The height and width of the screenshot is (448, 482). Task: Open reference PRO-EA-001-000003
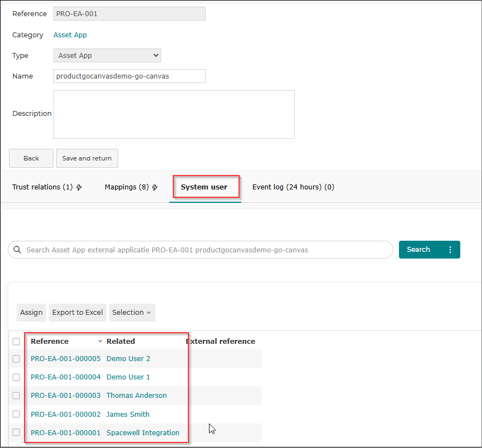tap(66, 396)
